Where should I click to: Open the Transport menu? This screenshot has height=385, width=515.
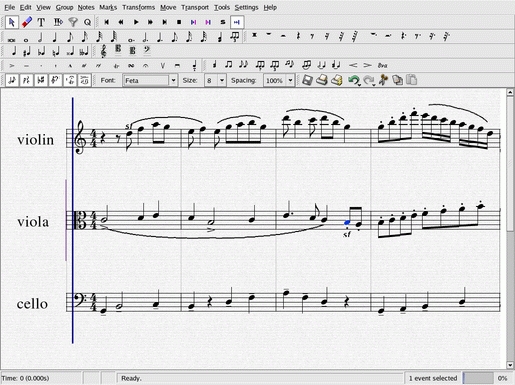click(195, 7)
